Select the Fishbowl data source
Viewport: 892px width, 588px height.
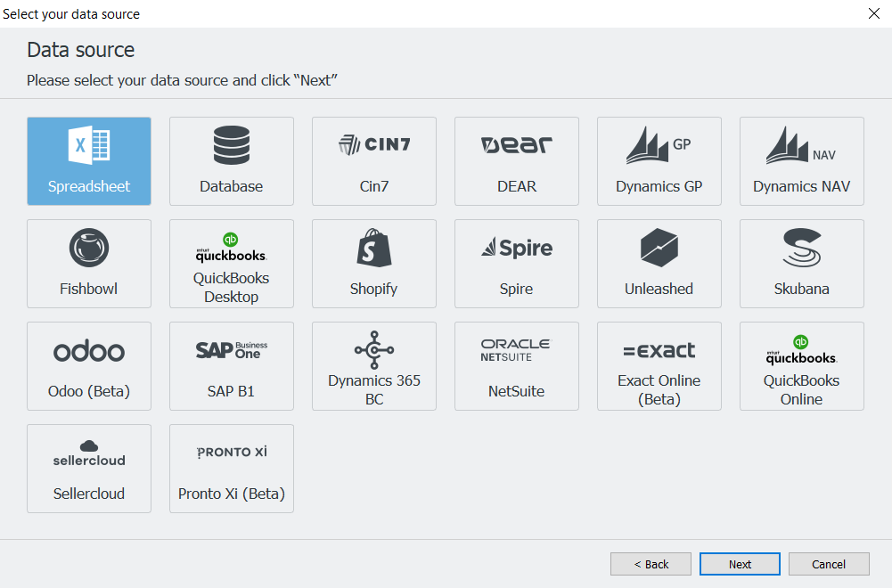pos(89,264)
